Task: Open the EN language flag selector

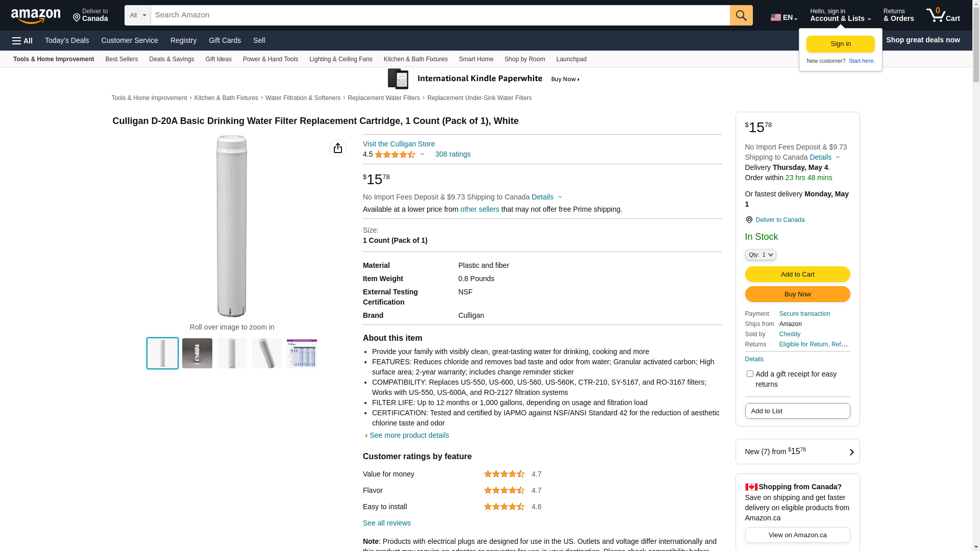Action: pos(783,17)
